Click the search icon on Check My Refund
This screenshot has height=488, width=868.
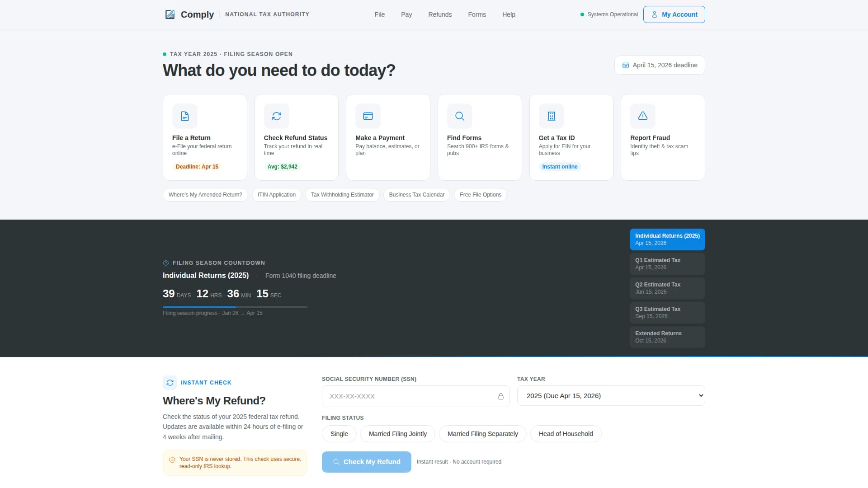click(336, 462)
